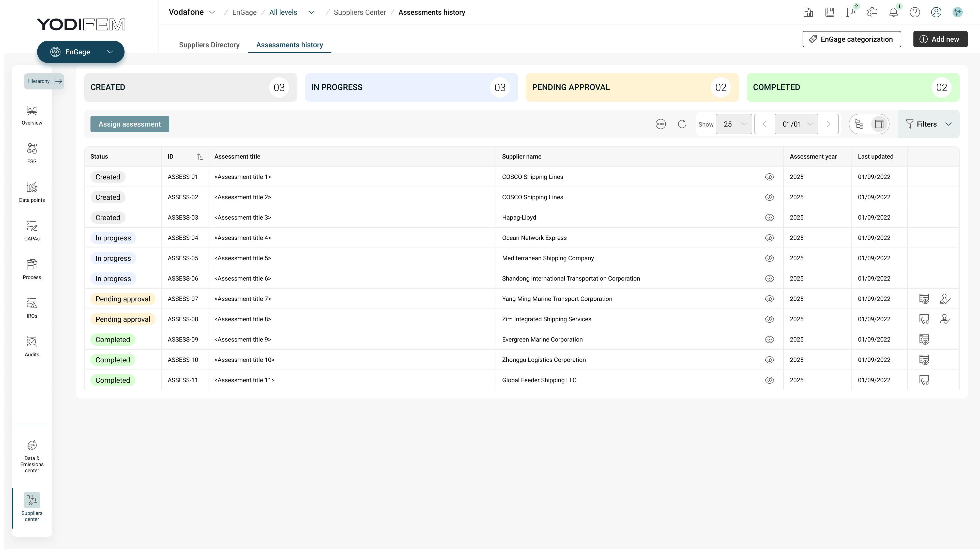Open the Show 25 rows dropdown

[x=733, y=124]
